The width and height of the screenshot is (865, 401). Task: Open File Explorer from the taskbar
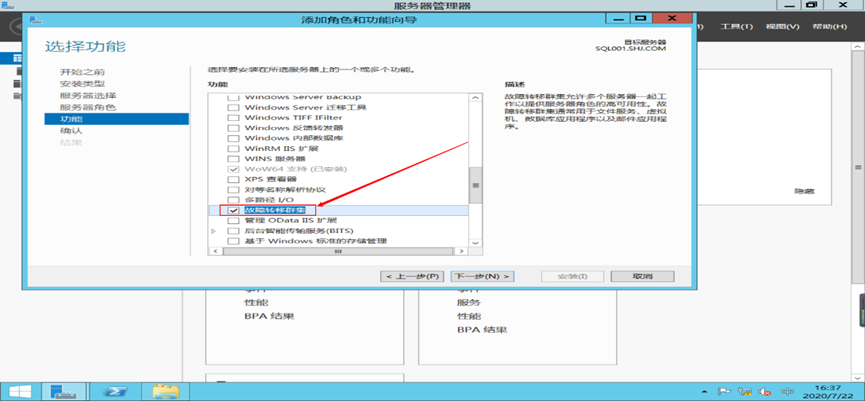click(x=166, y=392)
